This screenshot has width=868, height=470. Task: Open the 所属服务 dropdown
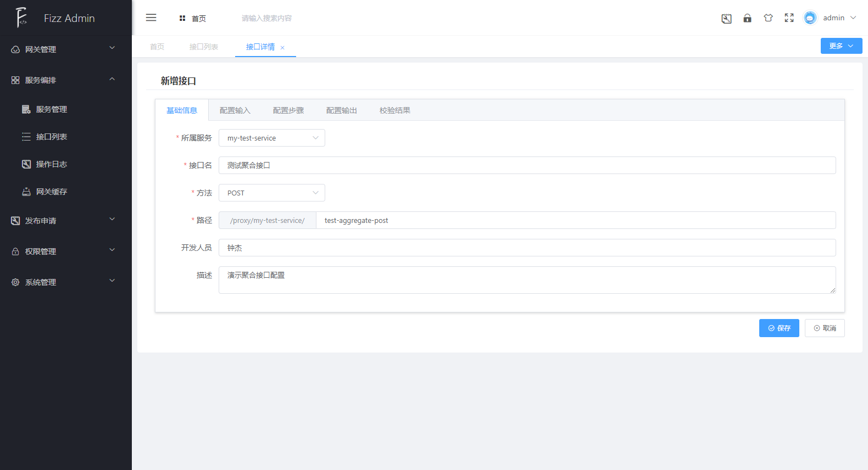tap(271, 138)
